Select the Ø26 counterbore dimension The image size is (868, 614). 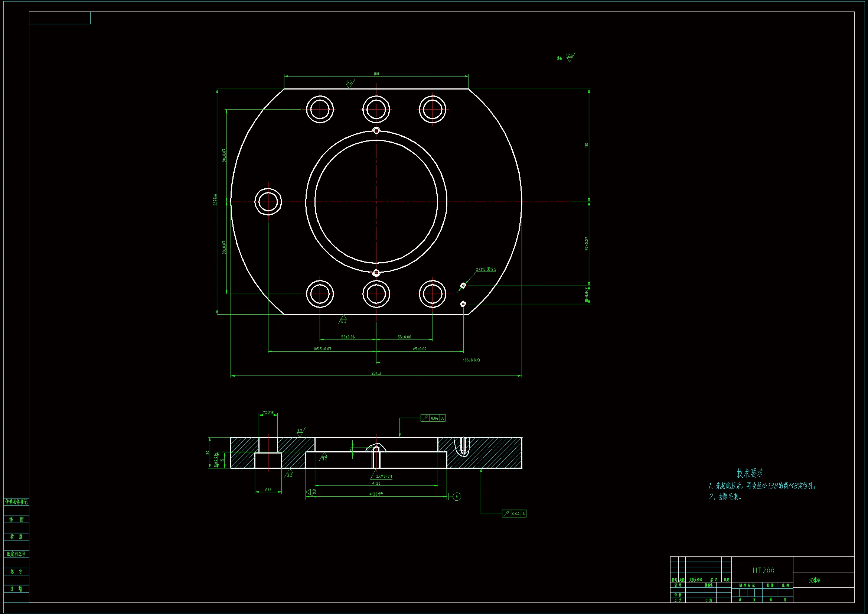click(x=268, y=490)
